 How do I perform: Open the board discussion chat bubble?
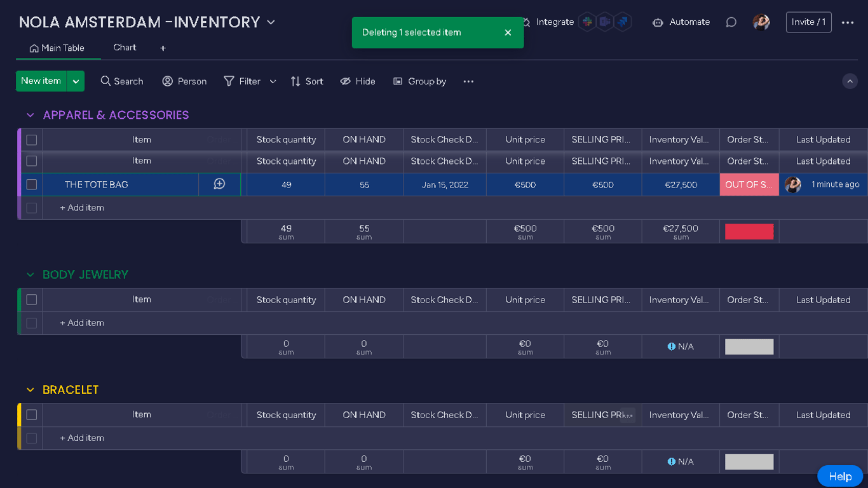(x=731, y=22)
